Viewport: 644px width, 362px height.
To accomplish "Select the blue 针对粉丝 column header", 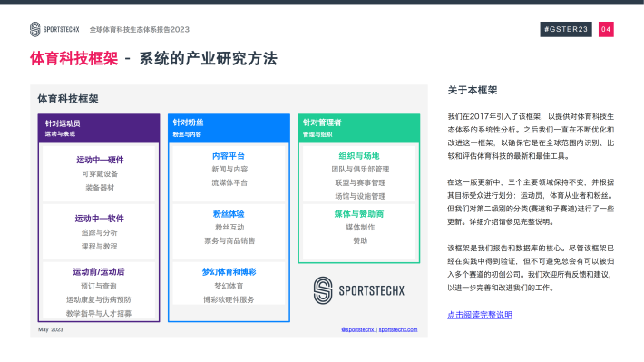I will click(229, 128).
